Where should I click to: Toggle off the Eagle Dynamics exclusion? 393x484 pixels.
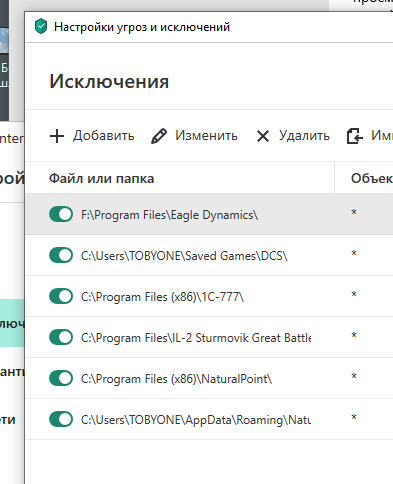click(61, 214)
